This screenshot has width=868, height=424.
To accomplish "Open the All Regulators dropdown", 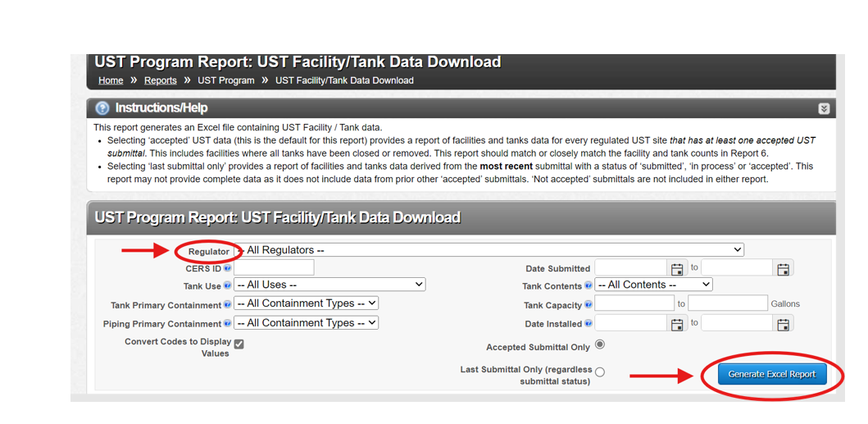I will tap(490, 250).
